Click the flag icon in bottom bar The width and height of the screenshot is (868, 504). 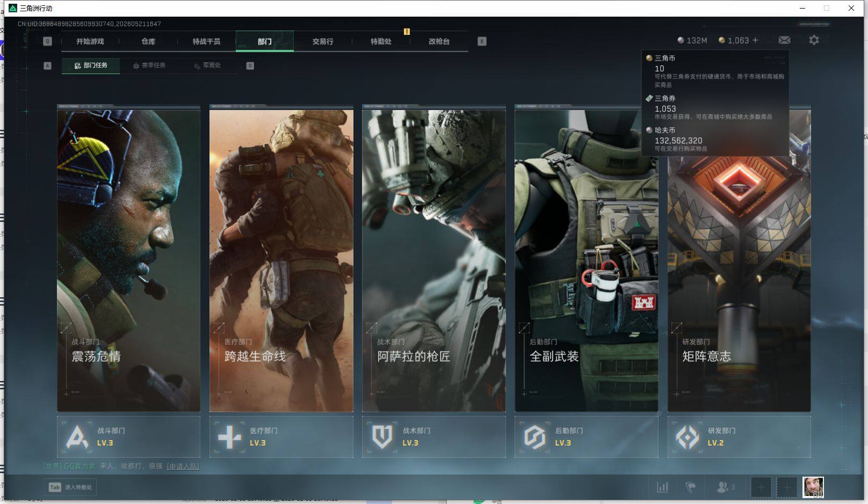[691, 487]
